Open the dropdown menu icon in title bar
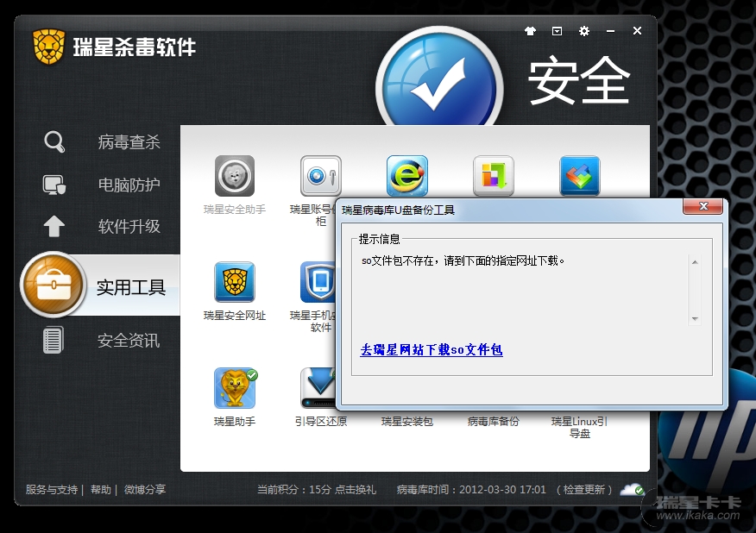The image size is (756, 533). (x=557, y=31)
